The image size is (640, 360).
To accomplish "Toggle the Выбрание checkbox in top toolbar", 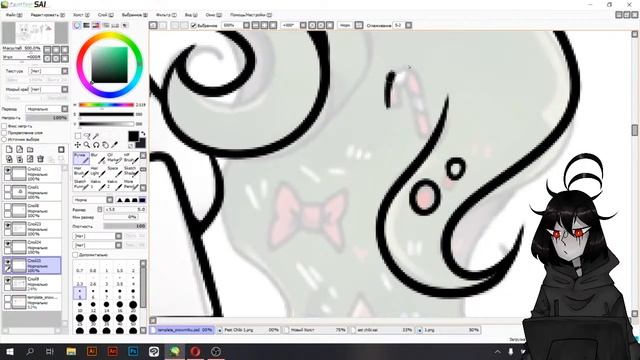I will pyautogui.click(x=194, y=25).
